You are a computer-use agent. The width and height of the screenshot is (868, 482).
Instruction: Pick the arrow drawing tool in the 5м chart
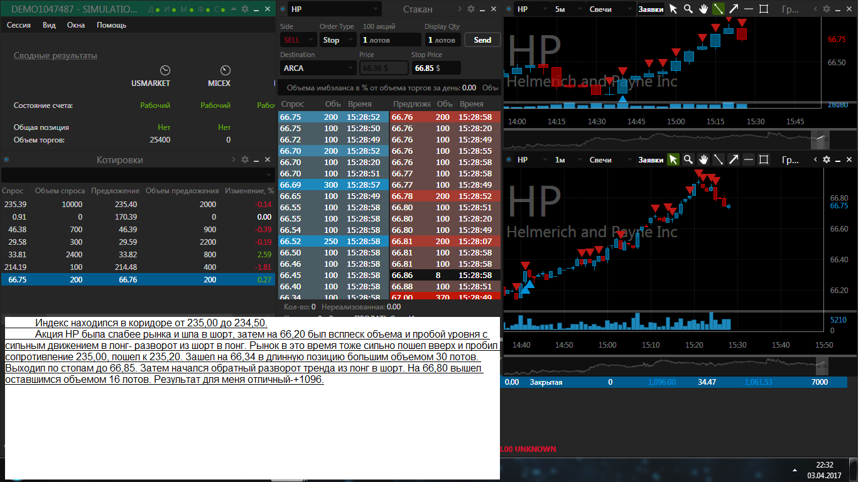(734, 9)
